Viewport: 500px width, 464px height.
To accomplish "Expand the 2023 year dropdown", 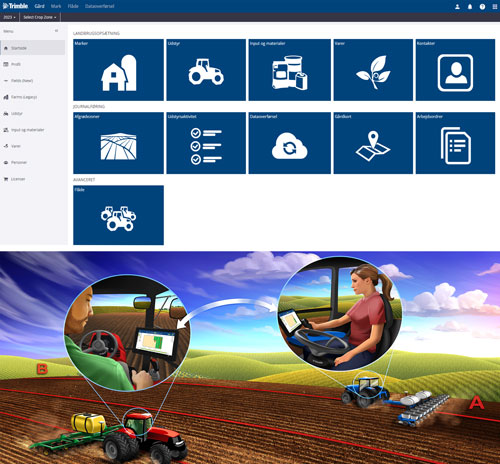I will 9,17.
